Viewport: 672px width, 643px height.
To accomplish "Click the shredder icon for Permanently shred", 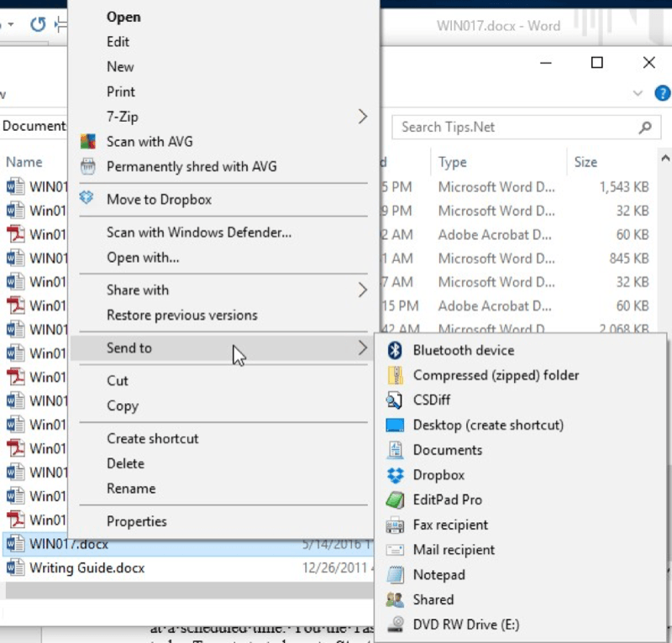I will [88, 166].
